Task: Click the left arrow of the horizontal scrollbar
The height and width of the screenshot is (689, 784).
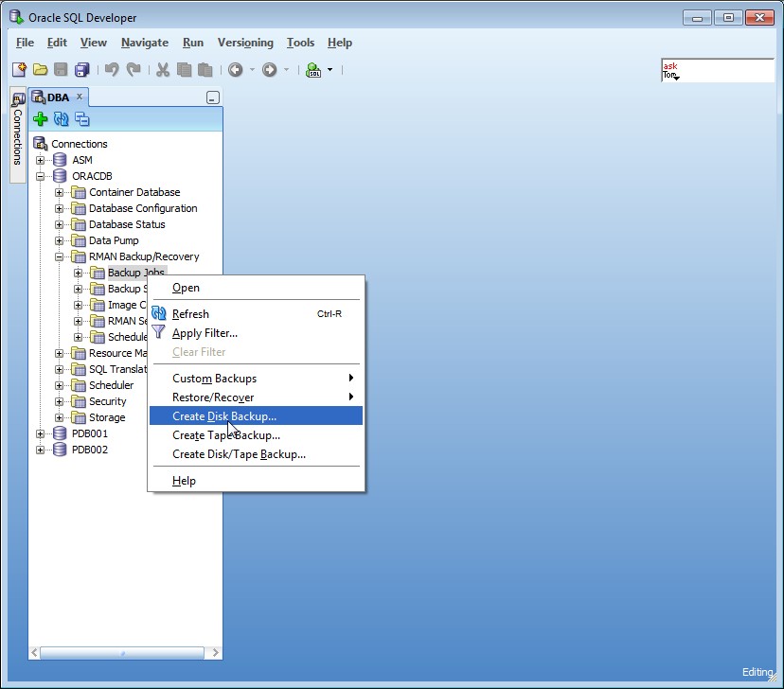Action: click(x=34, y=652)
